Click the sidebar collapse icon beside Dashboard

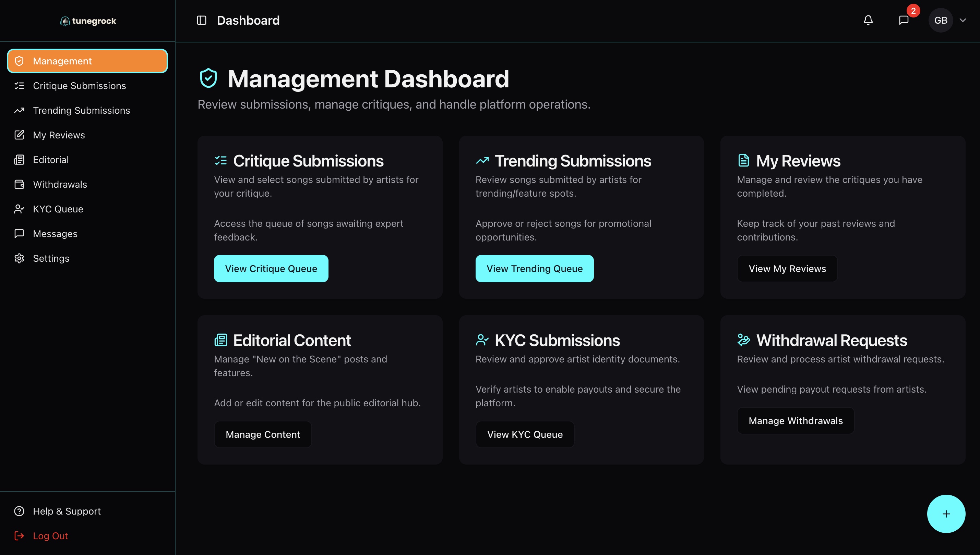(201, 20)
